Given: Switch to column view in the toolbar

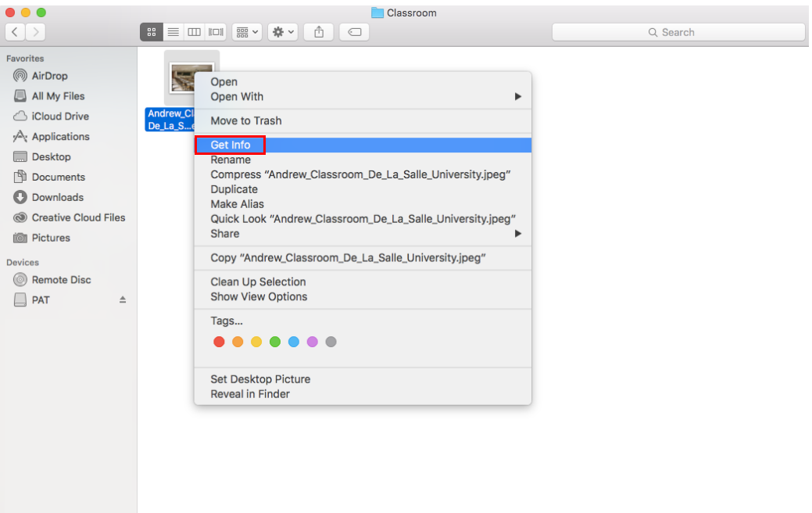Looking at the screenshot, I should pos(193,32).
